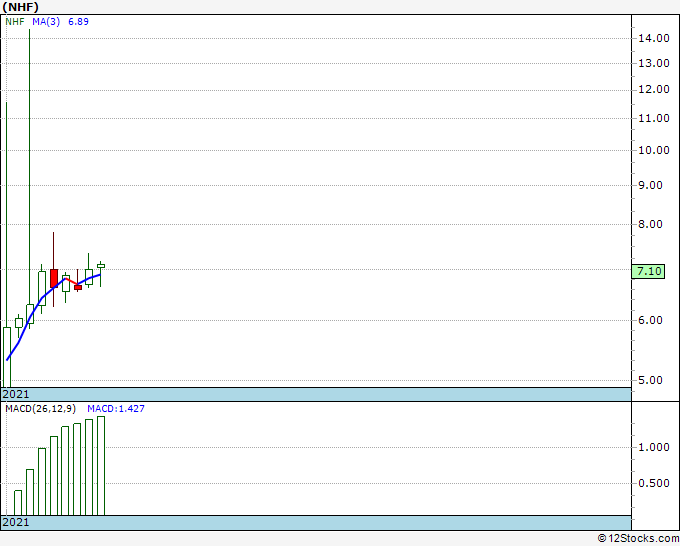This screenshot has width=680, height=546.
Task: Click the tallest MACD histogram bar
Action: (x=101, y=466)
